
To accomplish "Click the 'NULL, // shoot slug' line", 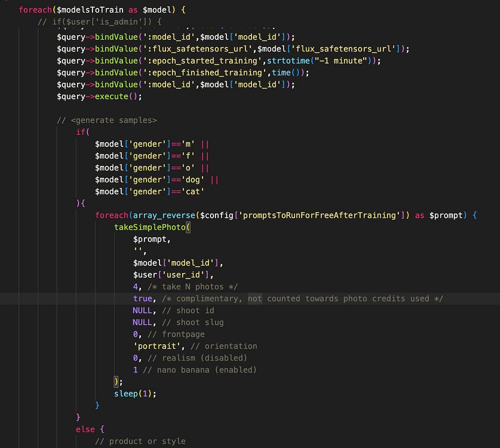I will coord(178,323).
